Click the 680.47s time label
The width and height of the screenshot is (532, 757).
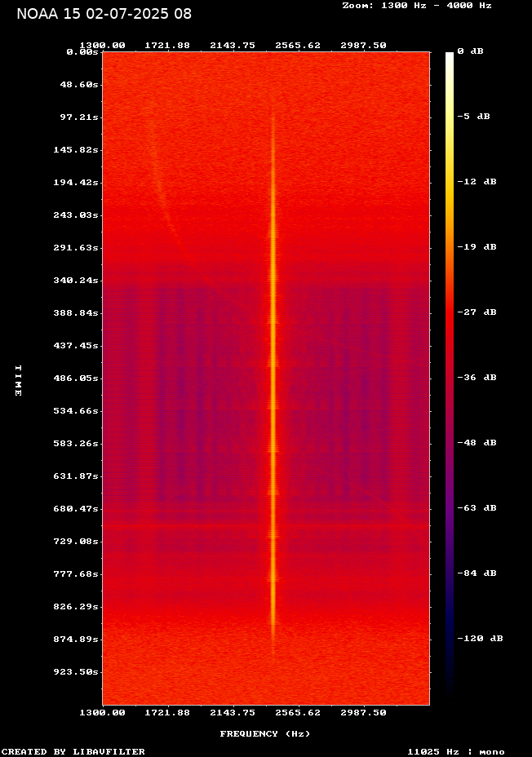(76, 509)
